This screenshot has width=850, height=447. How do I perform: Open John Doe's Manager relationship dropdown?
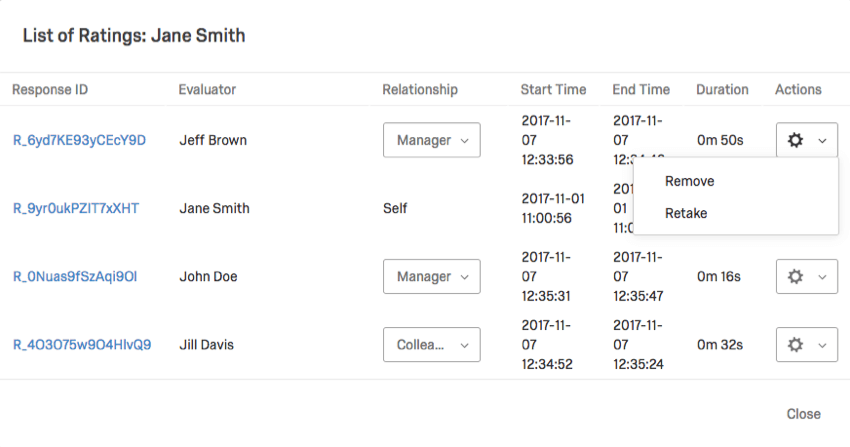[x=431, y=277]
